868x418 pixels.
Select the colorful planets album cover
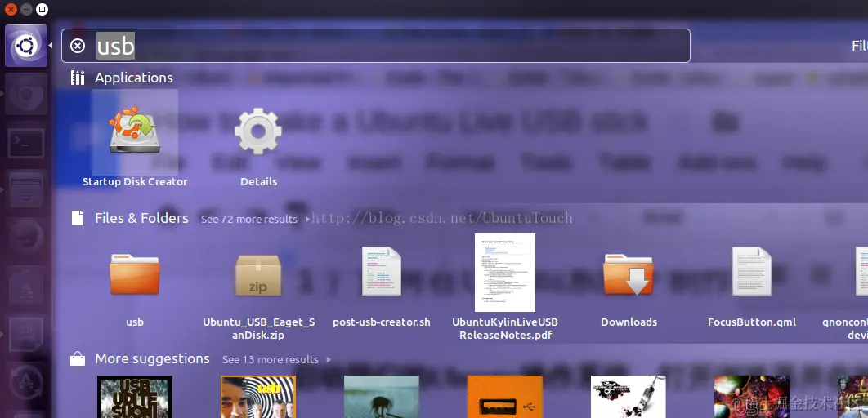752,397
